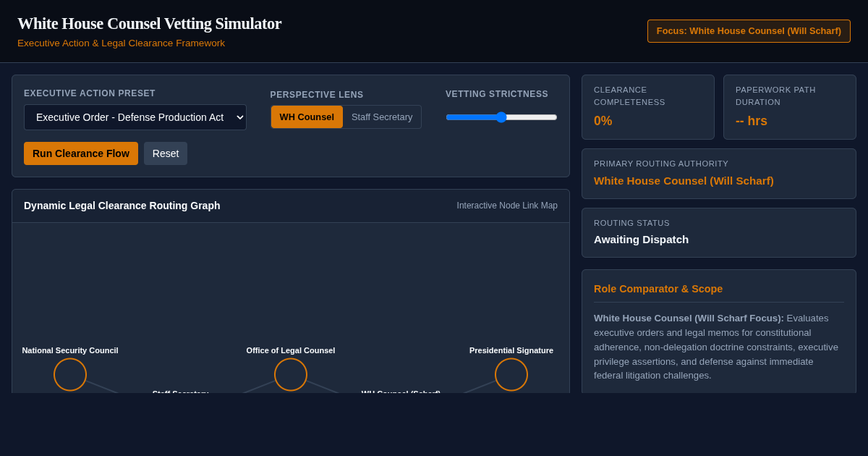This screenshot has width=868, height=456.
Task: Click 'White House Counsel Vetting Simulator' title
Action: [x=150, y=23]
